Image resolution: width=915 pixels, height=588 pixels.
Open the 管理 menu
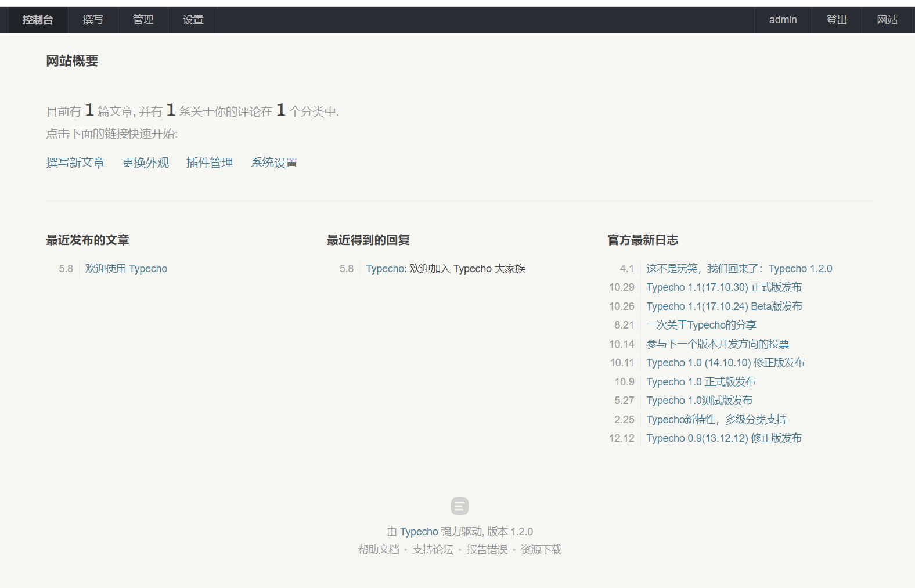[143, 20]
